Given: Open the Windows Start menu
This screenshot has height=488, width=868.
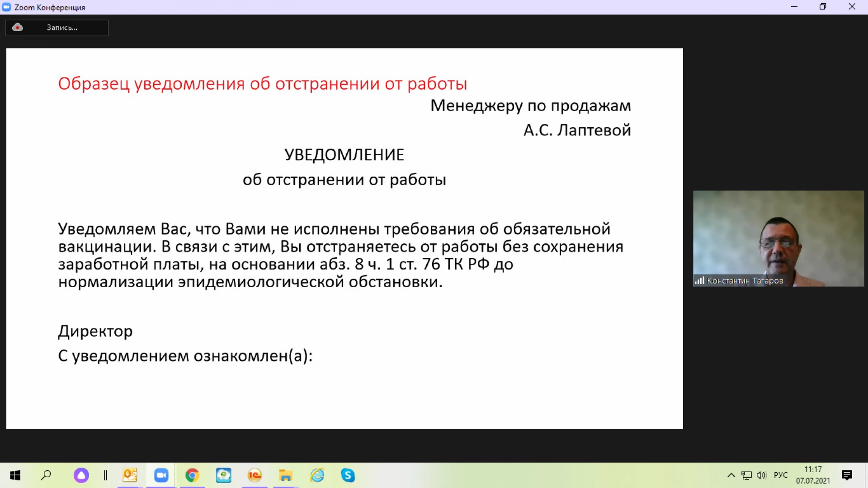Looking at the screenshot, I should pos(15,475).
